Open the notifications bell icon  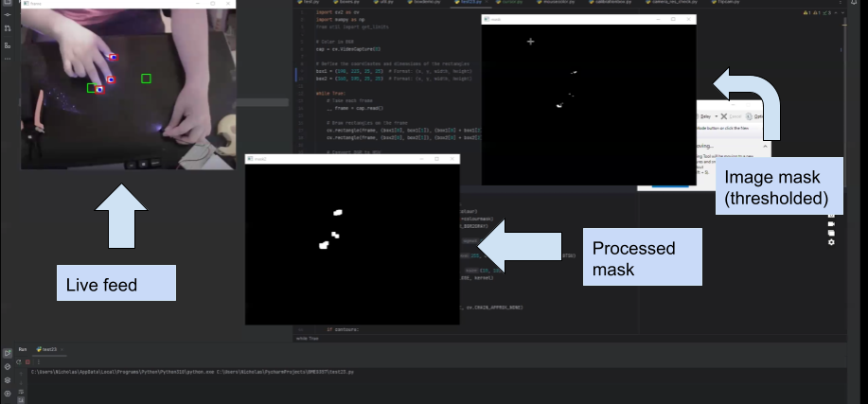[854, 3]
